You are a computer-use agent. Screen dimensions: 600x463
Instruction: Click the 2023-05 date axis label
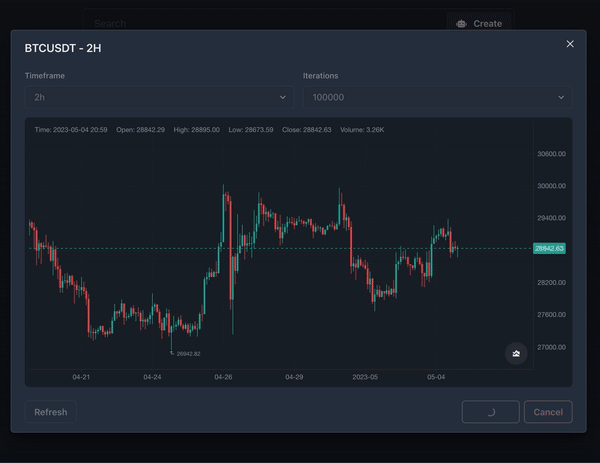[365, 377]
